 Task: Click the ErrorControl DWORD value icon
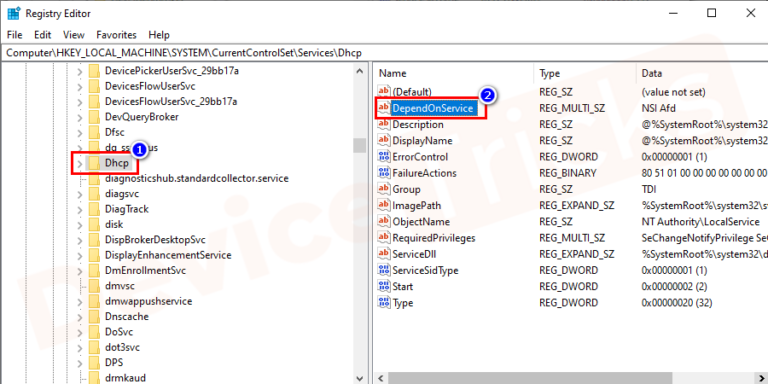384,157
